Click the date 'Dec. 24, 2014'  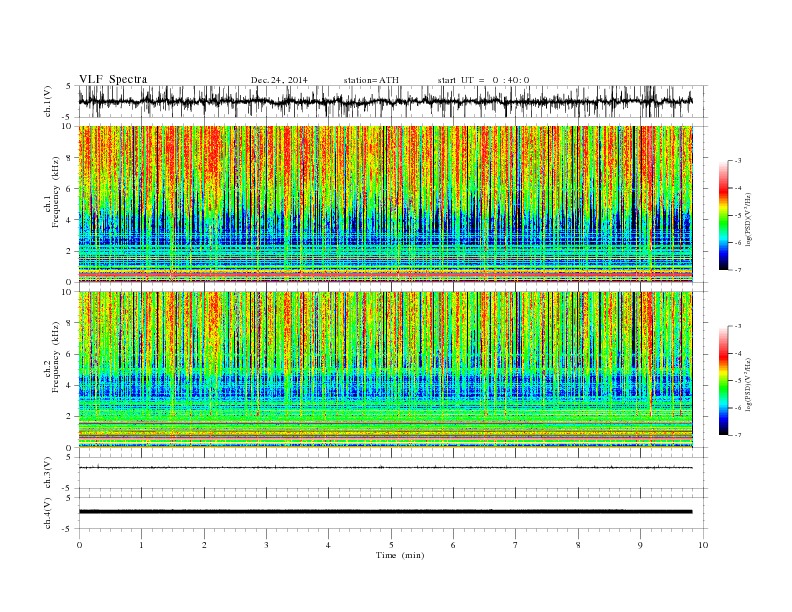pos(279,80)
